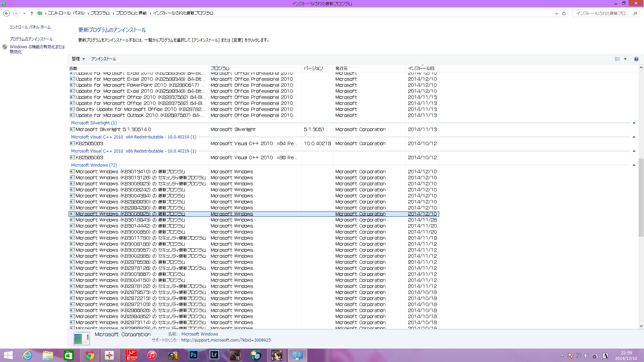Open the 整理 organize menu
This screenshot has width=644, height=362.
pos(78,59)
